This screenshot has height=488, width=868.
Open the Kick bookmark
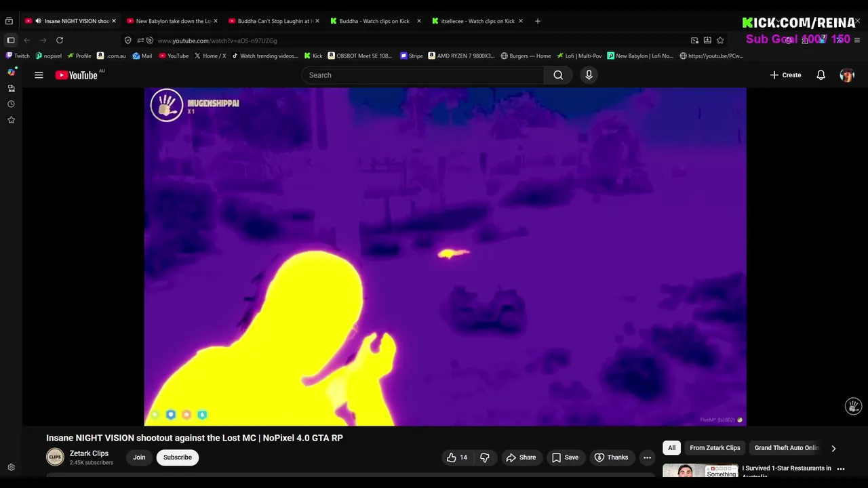click(313, 56)
